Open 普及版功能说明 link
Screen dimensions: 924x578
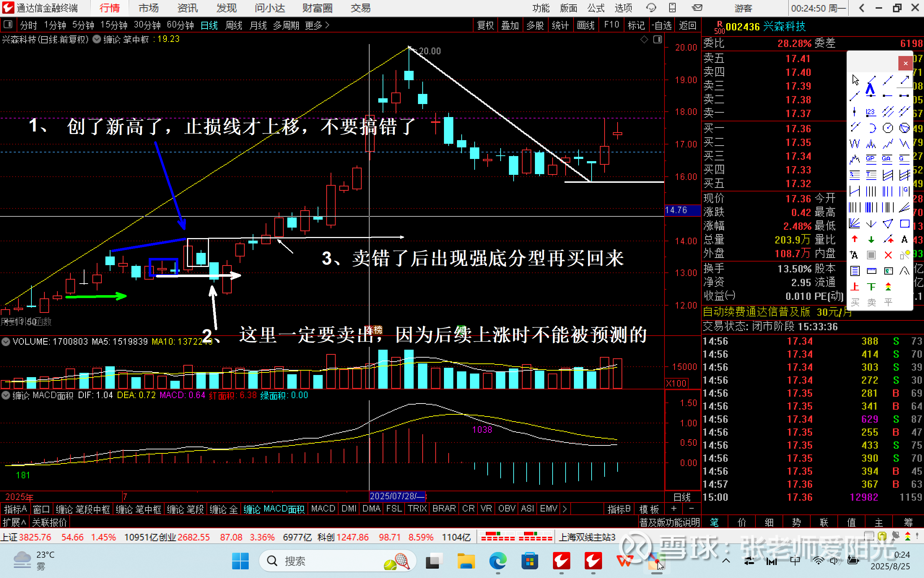pos(669,522)
